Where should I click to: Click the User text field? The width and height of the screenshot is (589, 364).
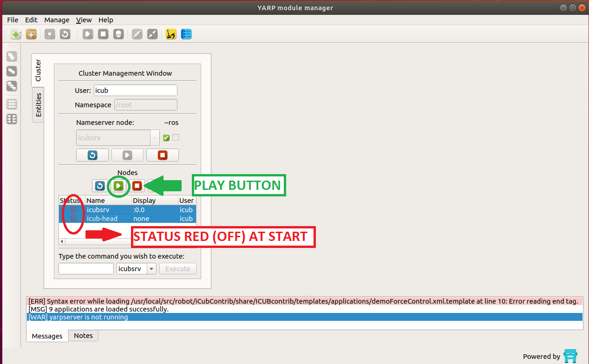click(x=135, y=91)
